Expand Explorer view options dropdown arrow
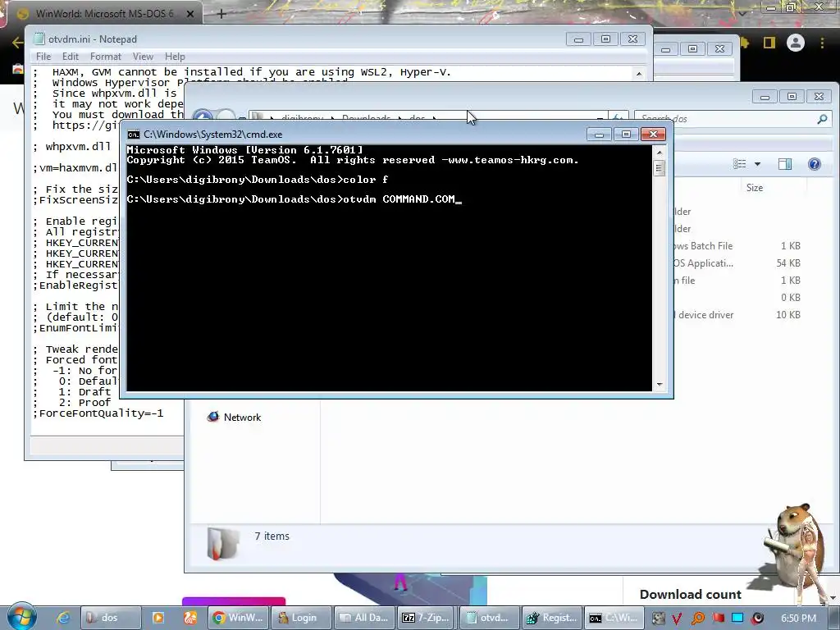The width and height of the screenshot is (840, 630). [x=757, y=164]
